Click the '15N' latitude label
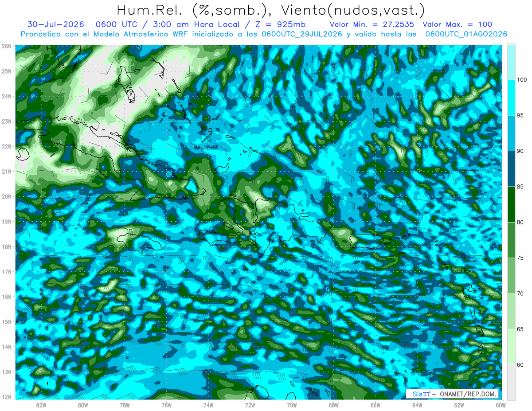The width and height of the screenshot is (532, 411). coord(7,321)
